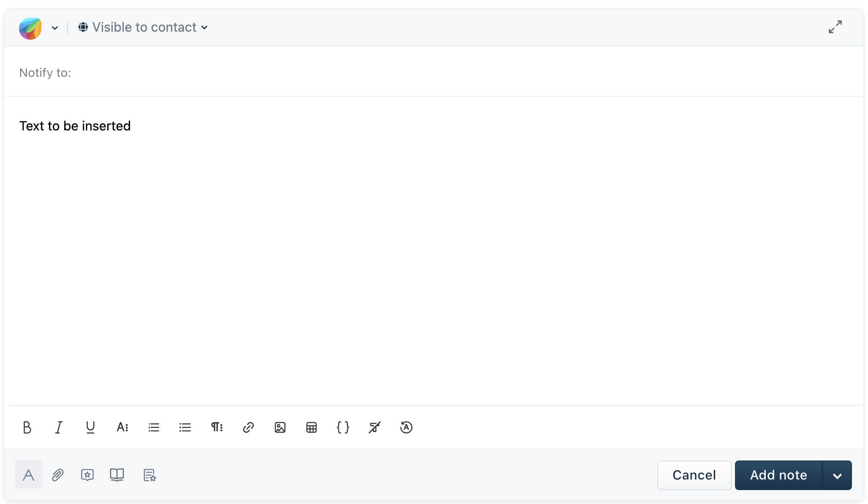Clear text formatting with strip icon
Viewport: 868px width, 504px height.
pos(375,427)
